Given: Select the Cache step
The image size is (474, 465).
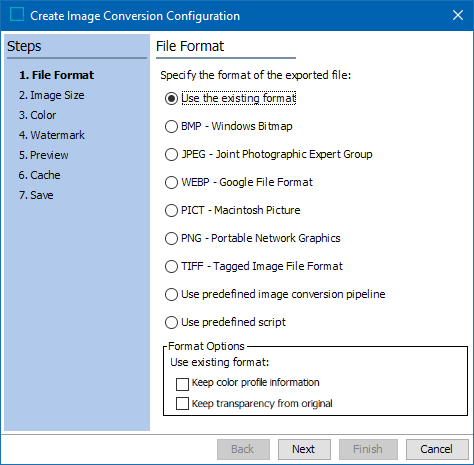Looking at the screenshot, I should coord(39,175).
